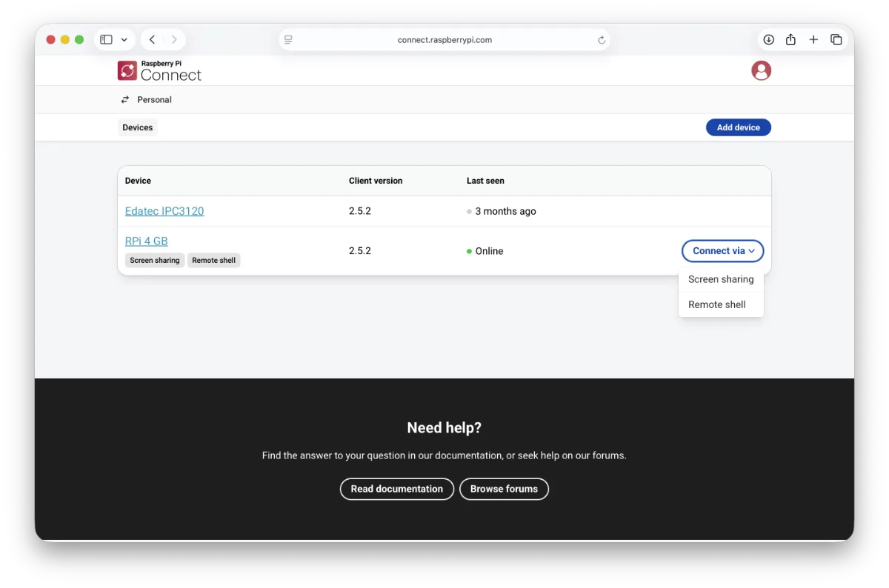Reload the page with the refresh icon

pos(602,40)
